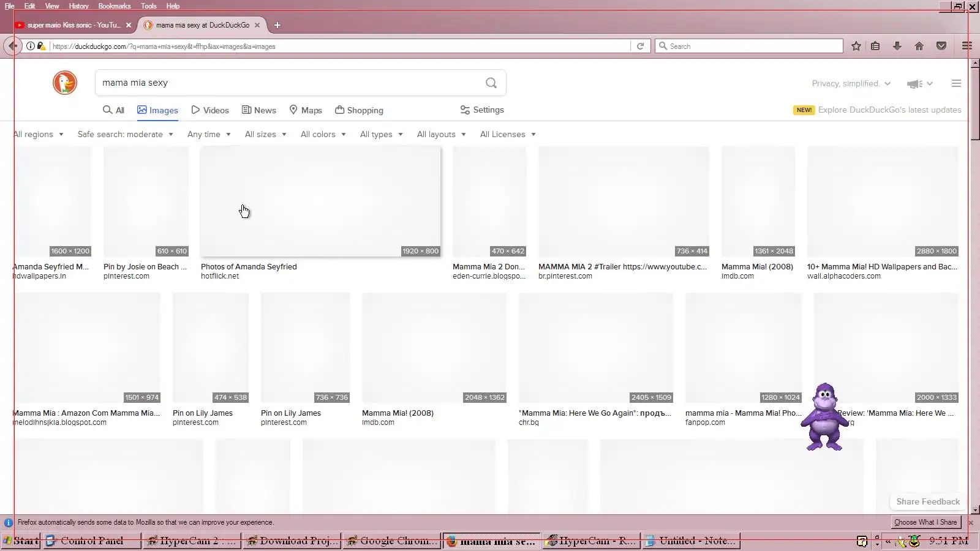The image size is (980, 551).
Task: Dismiss the Firefox data notification bar
Action: point(971,522)
